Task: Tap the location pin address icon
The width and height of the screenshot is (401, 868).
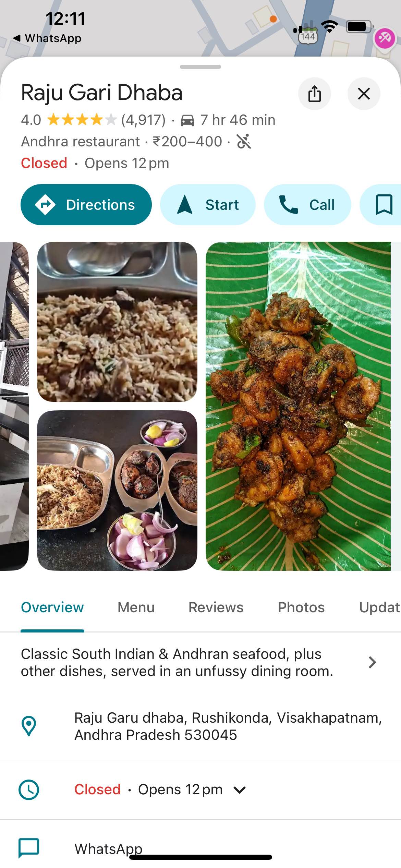Action: pos(29,726)
